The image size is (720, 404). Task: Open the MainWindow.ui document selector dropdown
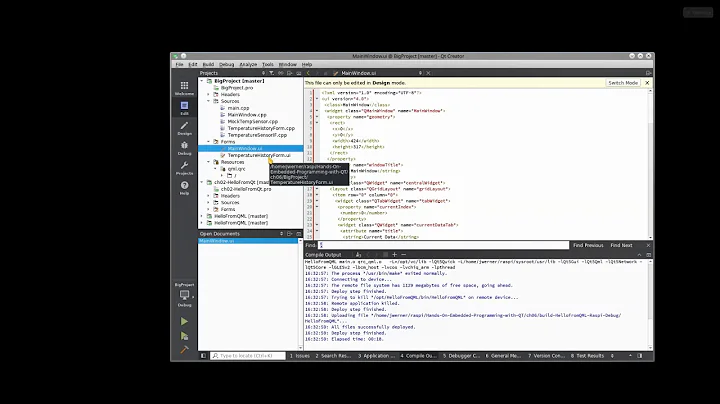click(420, 73)
